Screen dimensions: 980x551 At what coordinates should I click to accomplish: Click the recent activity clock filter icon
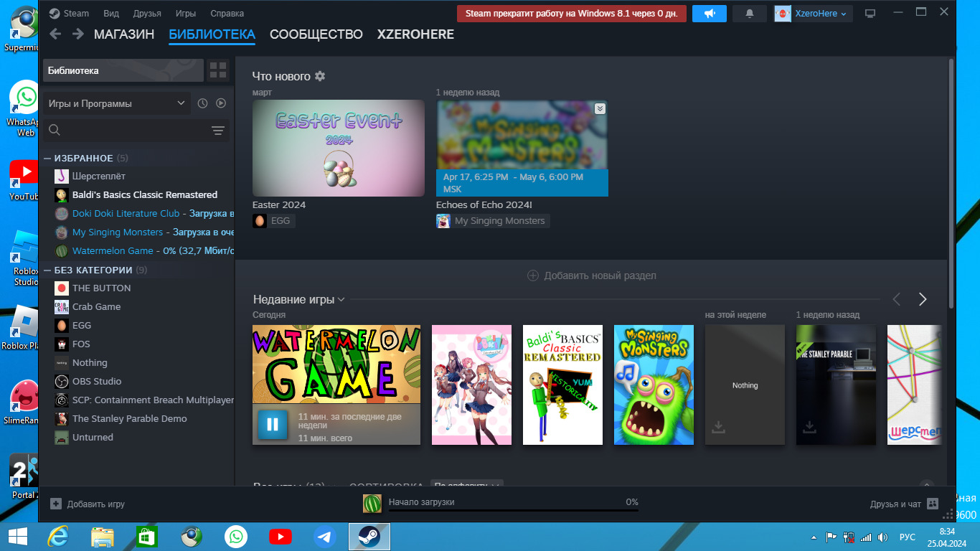click(x=202, y=103)
